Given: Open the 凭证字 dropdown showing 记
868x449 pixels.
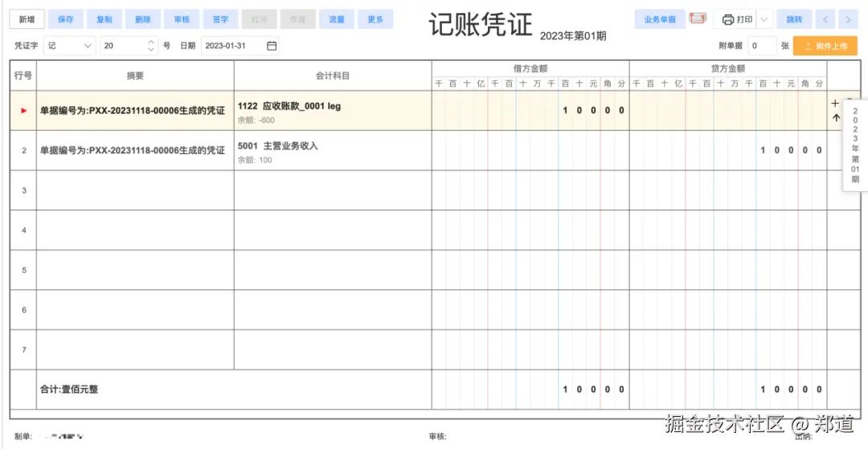Looking at the screenshot, I should tap(69, 46).
